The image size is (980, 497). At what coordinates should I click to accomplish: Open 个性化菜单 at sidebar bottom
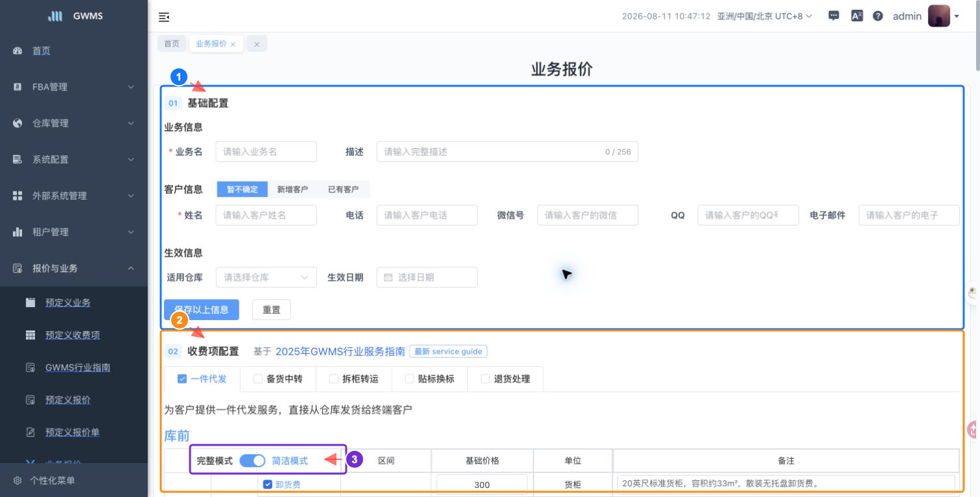click(x=53, y=481)
